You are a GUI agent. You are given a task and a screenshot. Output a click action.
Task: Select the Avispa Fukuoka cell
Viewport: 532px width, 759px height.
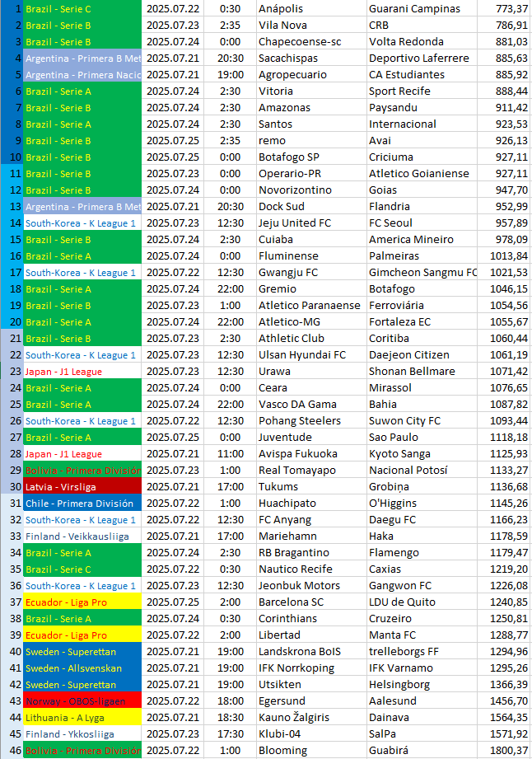[x=311, y=453]
